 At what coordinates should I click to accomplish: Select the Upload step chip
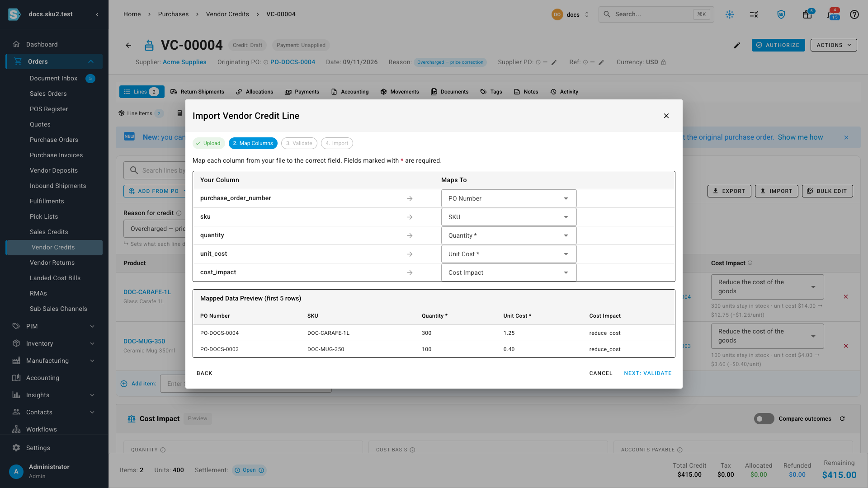coord(208,143)
